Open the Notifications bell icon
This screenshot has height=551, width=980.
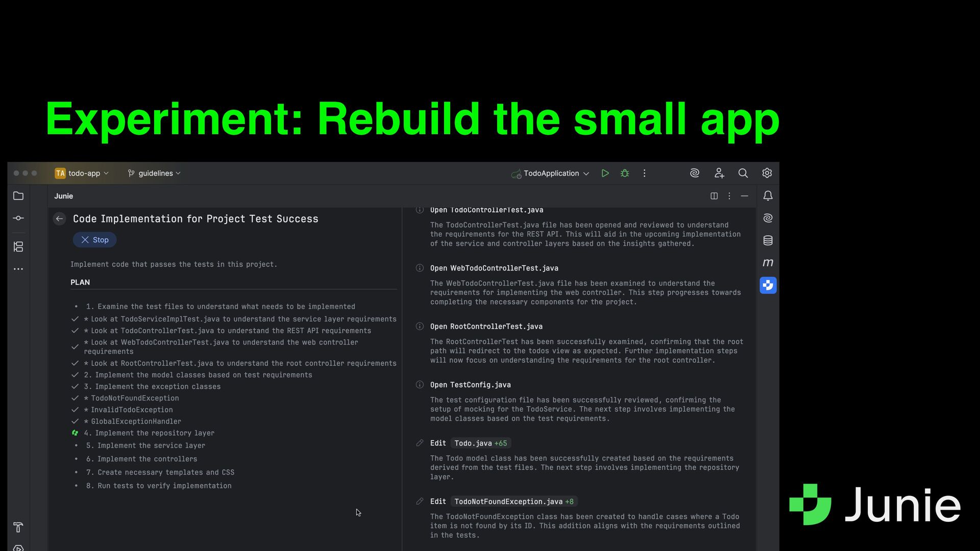coord(768,196)
